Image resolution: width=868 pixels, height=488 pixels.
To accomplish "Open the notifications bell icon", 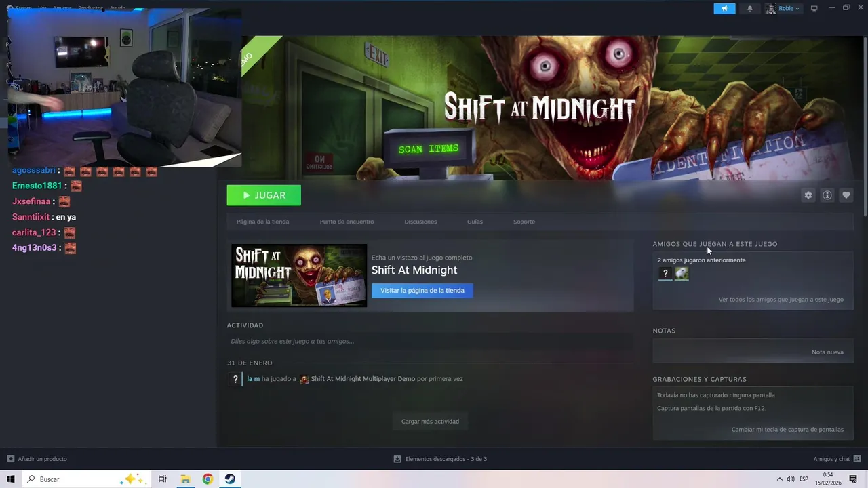I will pyautogui.click(x=750, y=8).
